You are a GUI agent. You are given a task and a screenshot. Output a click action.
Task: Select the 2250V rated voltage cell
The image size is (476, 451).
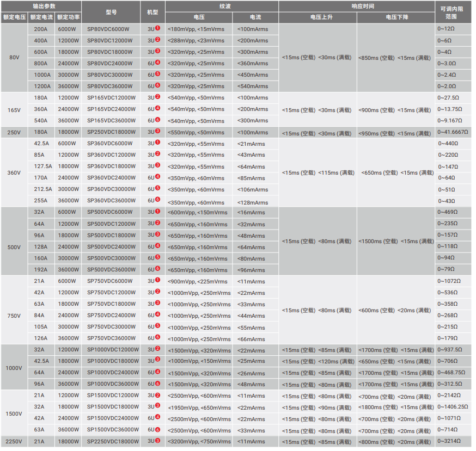pos(14,442)
